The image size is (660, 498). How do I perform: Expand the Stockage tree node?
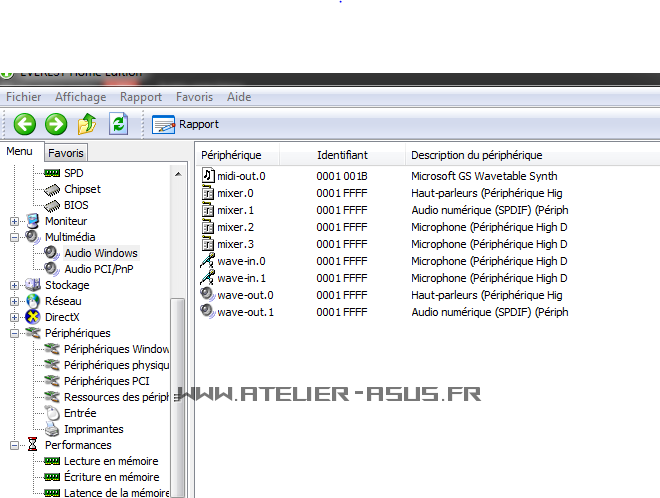coord(14,286)
